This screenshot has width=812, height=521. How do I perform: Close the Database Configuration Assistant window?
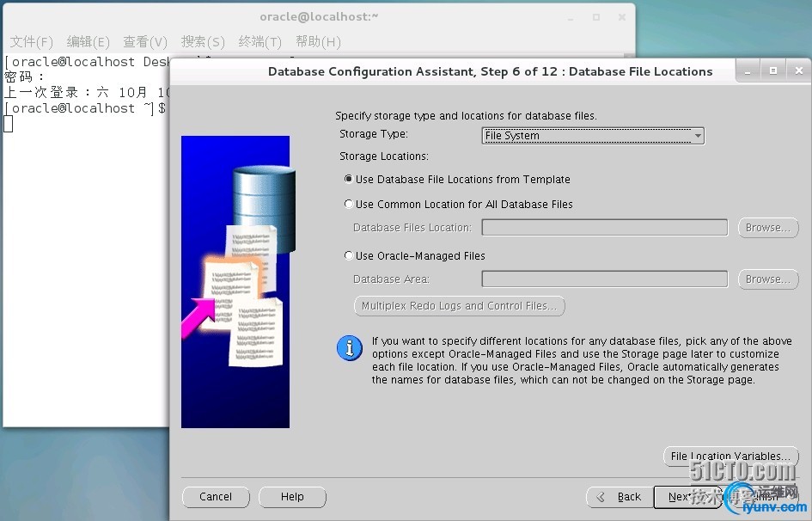799,71
